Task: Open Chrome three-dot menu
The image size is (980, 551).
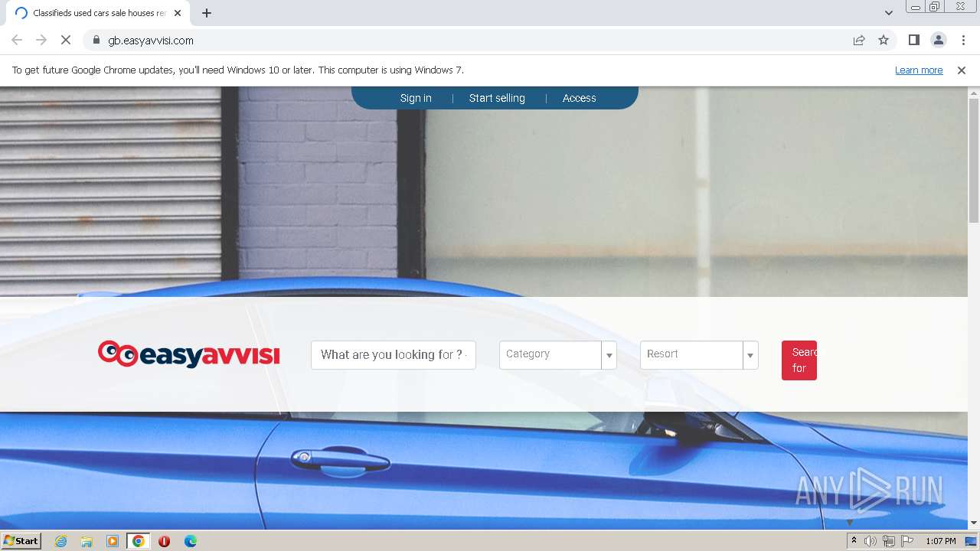Action: pyautogui.click(x=963, y=40)
